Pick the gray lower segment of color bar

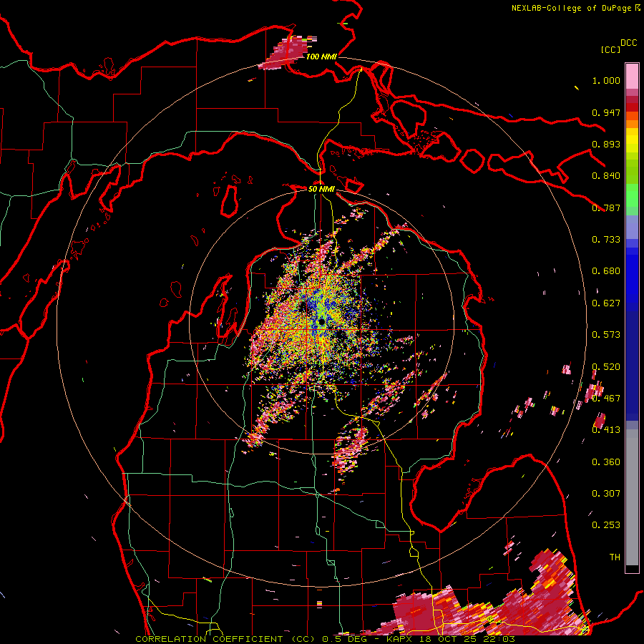pyautogui.click(x=632, y=497)
